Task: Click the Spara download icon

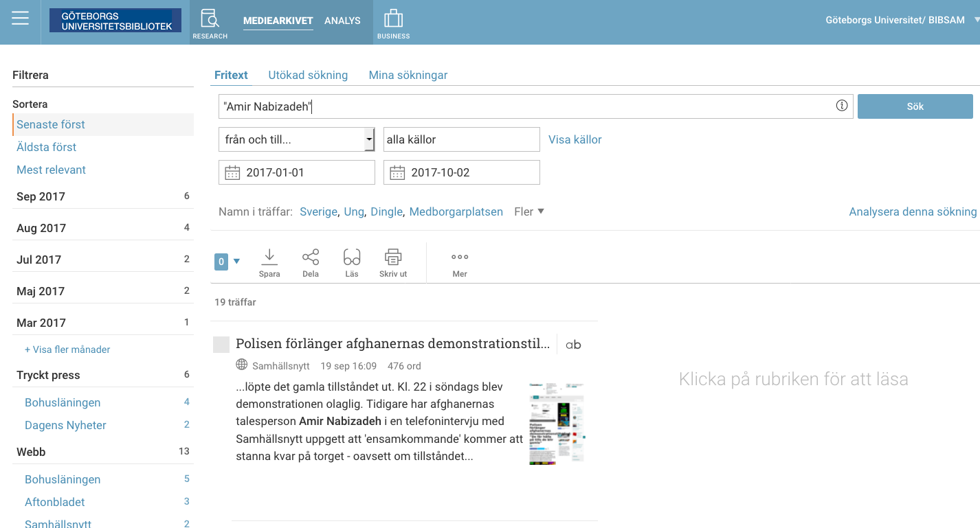Action: (x=269, y=257)
